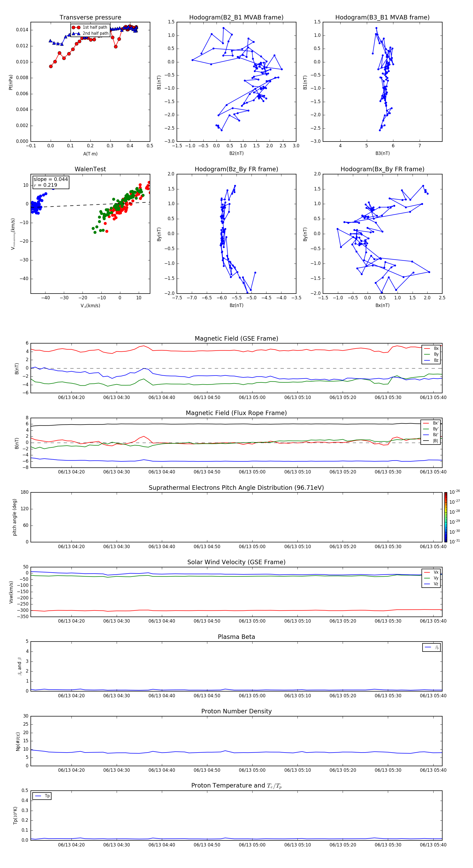This screenshot has height=868, width=473.
Task: Click the "B3(nT)" x-axis label
Action: (382, 153)
